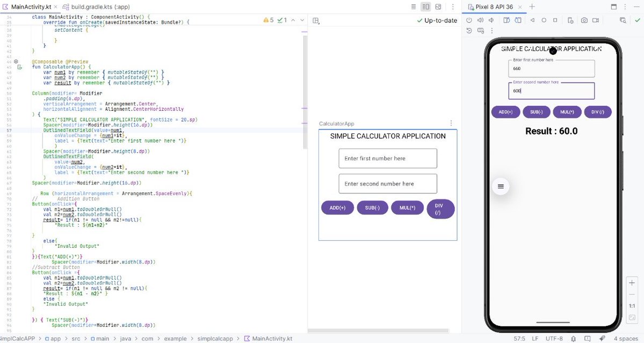Click the emulator snapshot restore icon

click(469, 31)
